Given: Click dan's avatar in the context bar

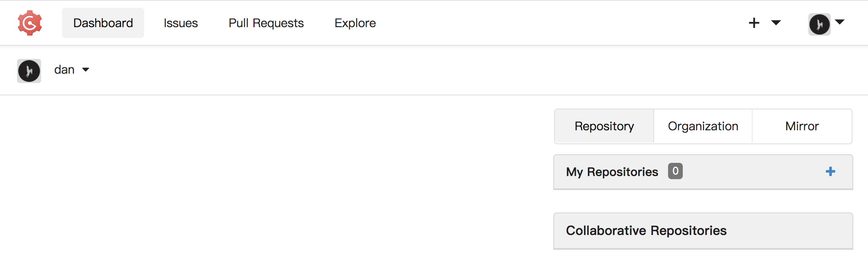Looking at the screenshot, I should (29, 71).
